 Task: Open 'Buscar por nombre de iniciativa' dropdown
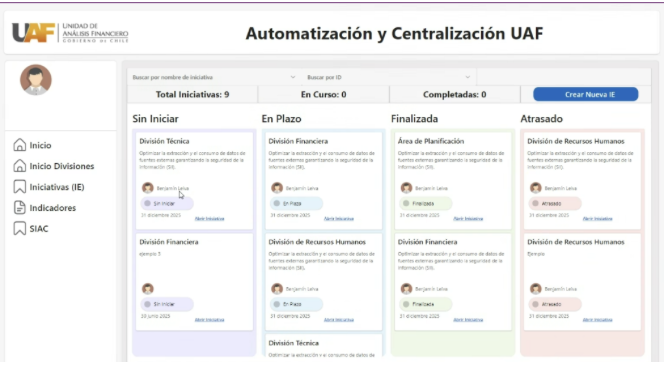[214, 77]
